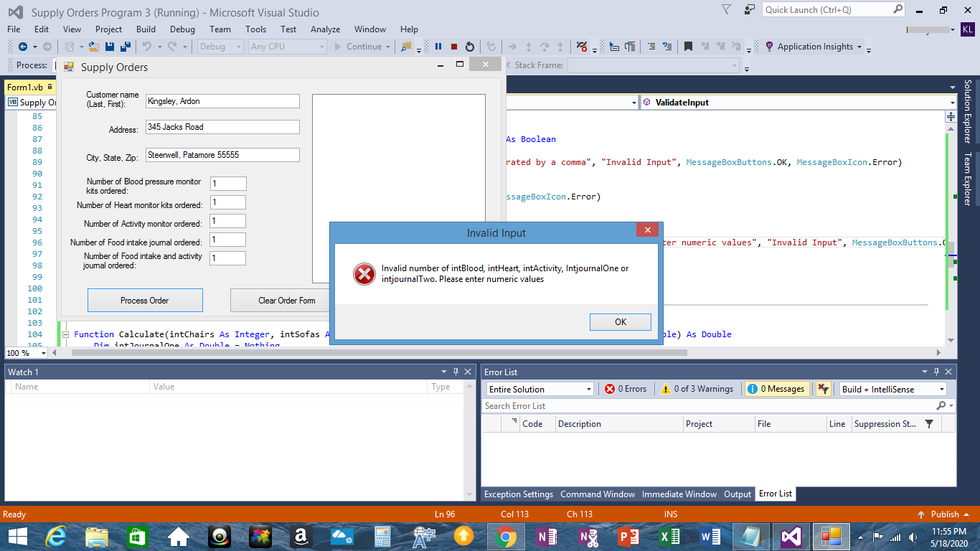Screen dimensions: 980x551
Task: Click the red error icon in dialog
Action: (x=364, y=274)
